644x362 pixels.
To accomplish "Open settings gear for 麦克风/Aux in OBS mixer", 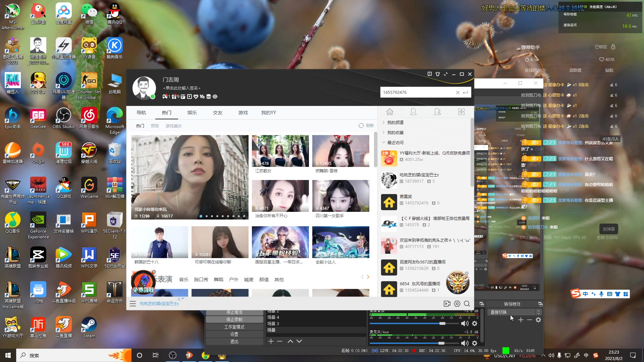I will (x=475, y=343).
